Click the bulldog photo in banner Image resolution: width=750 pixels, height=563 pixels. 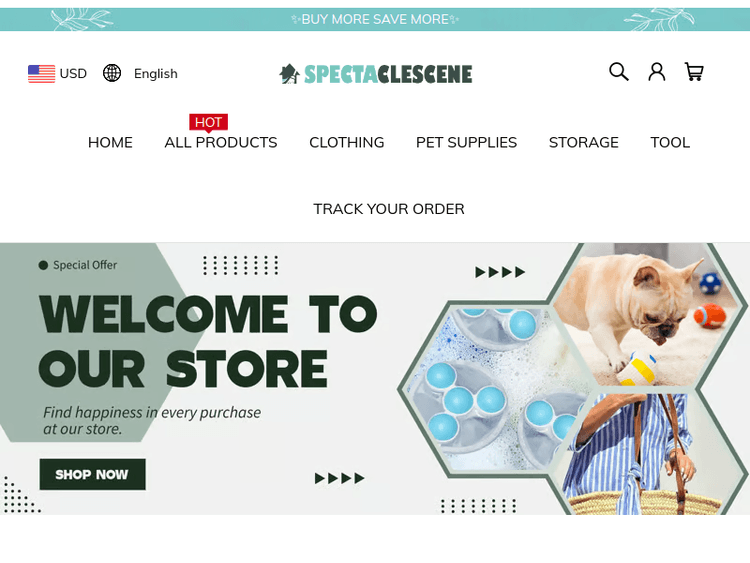coord(647,314)
